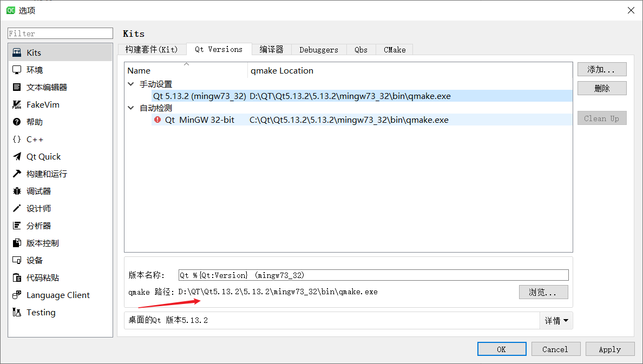Screen dimensions: 643x364
Task: Open the 详情 dropdown
Action: tap(556, 320)
